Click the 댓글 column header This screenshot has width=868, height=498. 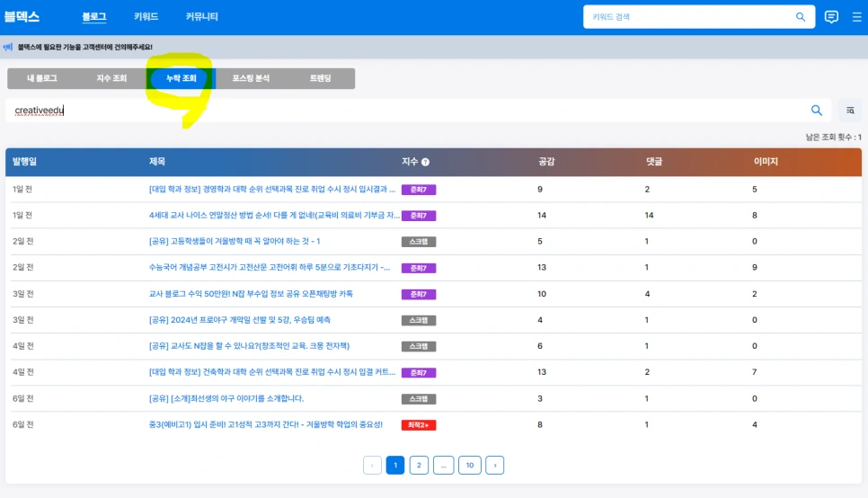[654, 161]
